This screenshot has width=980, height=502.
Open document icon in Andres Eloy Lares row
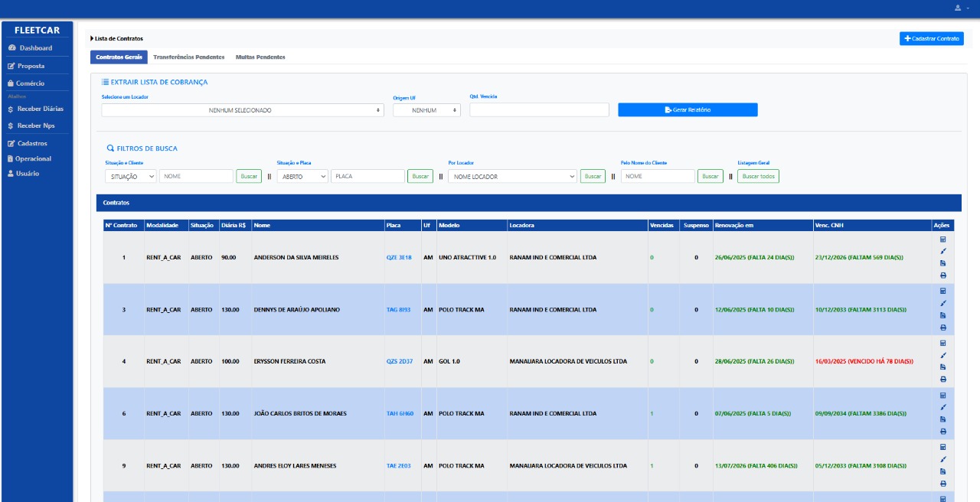942,471
